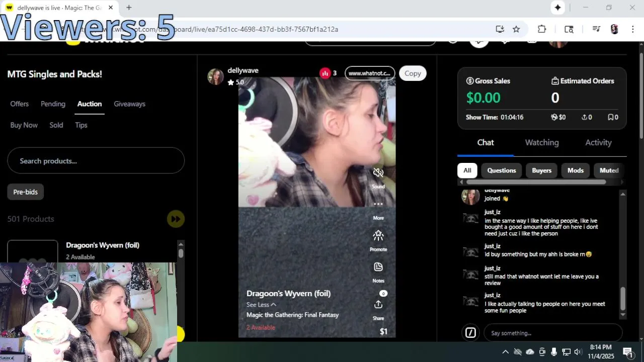The width and height of the screenshot is (644, 362).
Task: Click the microphone tray icon
Action: pos(554,352)
